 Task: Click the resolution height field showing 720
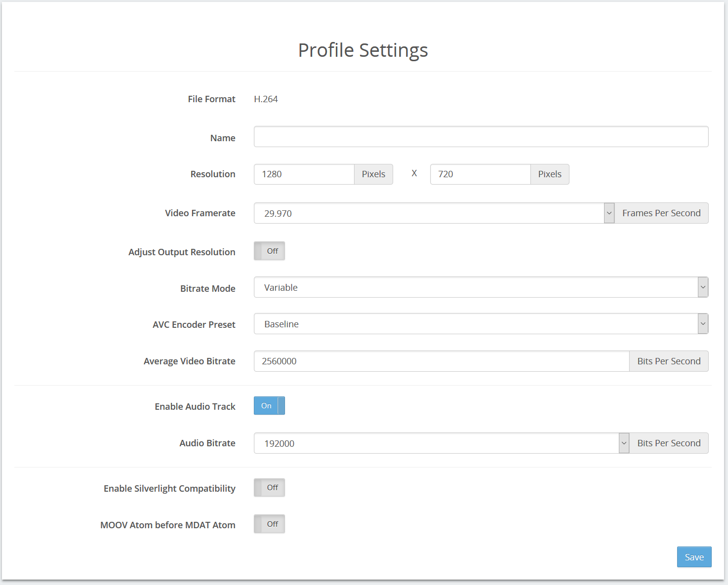click(x=481, y=174)
